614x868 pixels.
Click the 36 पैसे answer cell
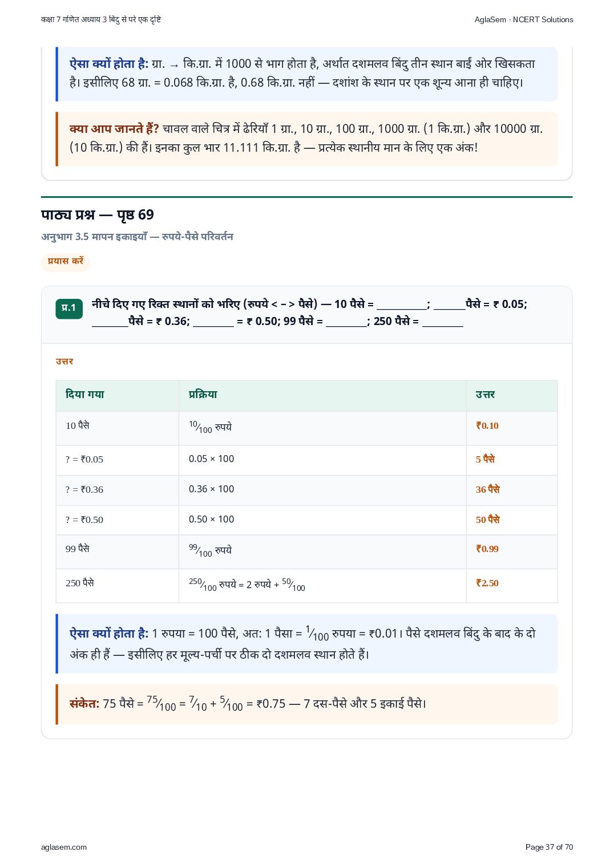pos(487,489)
